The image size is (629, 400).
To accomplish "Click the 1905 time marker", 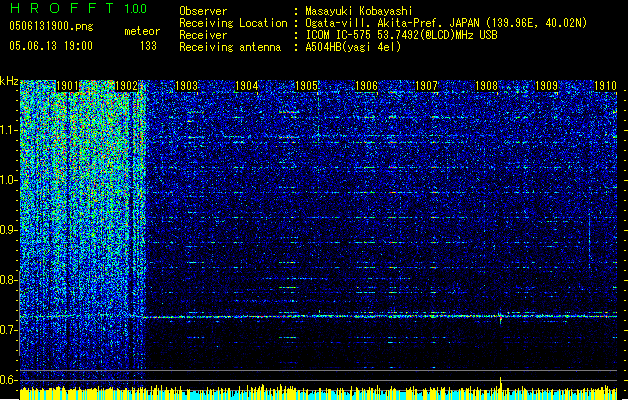I will pyautogui.click(x=306, y=86).
